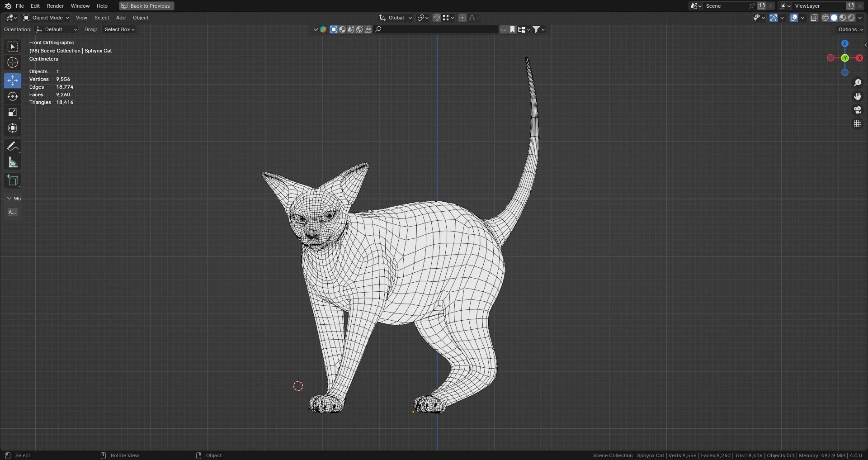Switch to material preview shading
This screenshot has width=868, height=460.
(x=843, y=18)
